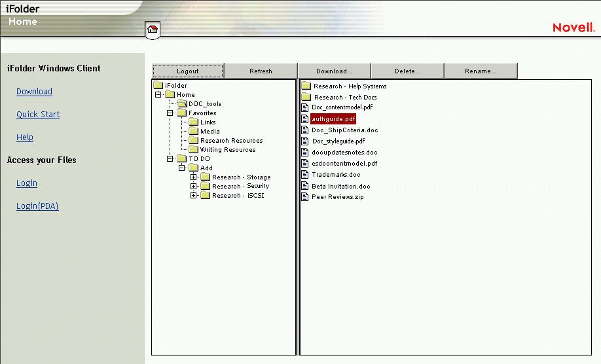Screen dimensions: 601x364
Task: Select the DOC_tools folder icon
Action: (x=181, y=103)
